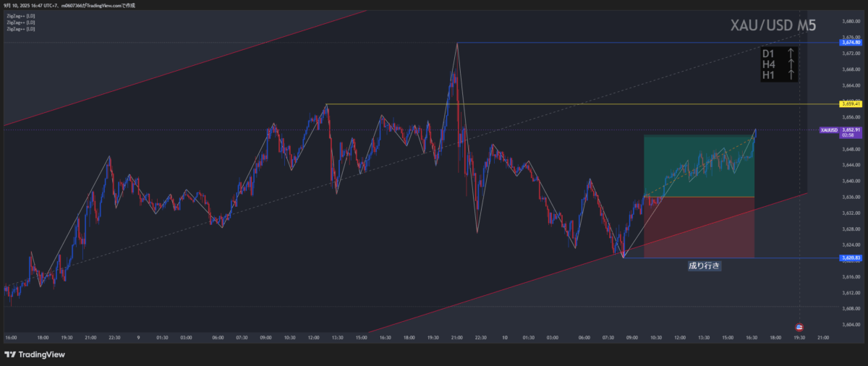Select the bottom ZigZag++ [LD] indicator legend
This screenshot has width=868, height=366.
tap(20, 29)
